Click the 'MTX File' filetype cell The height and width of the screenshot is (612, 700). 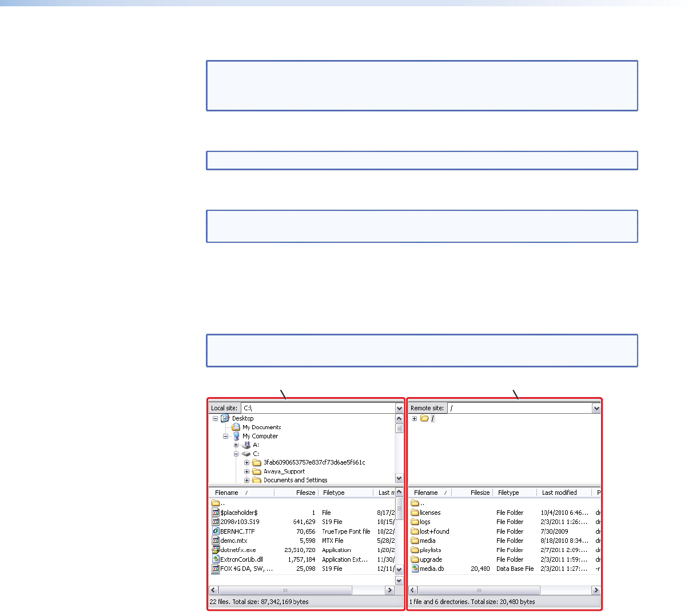point(333,541)
